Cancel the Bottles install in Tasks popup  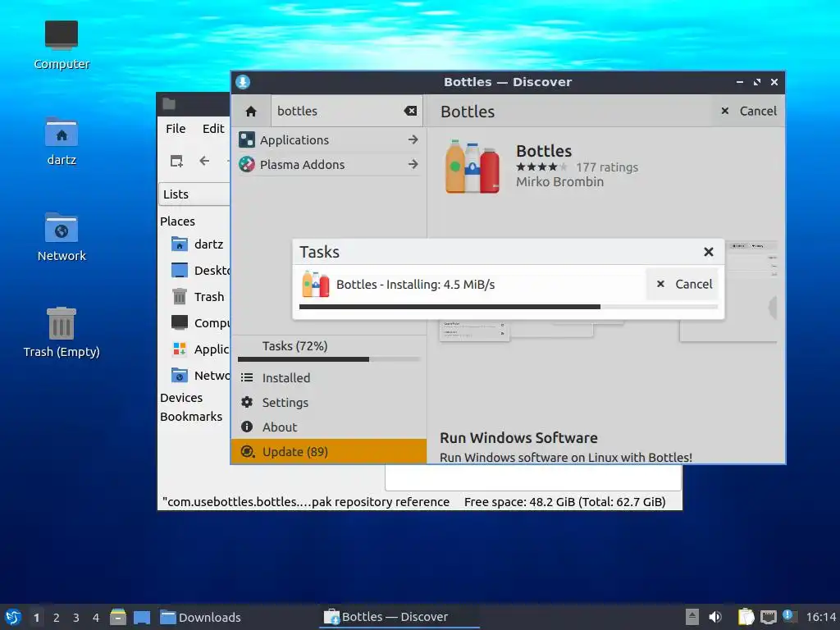point(684,285)
